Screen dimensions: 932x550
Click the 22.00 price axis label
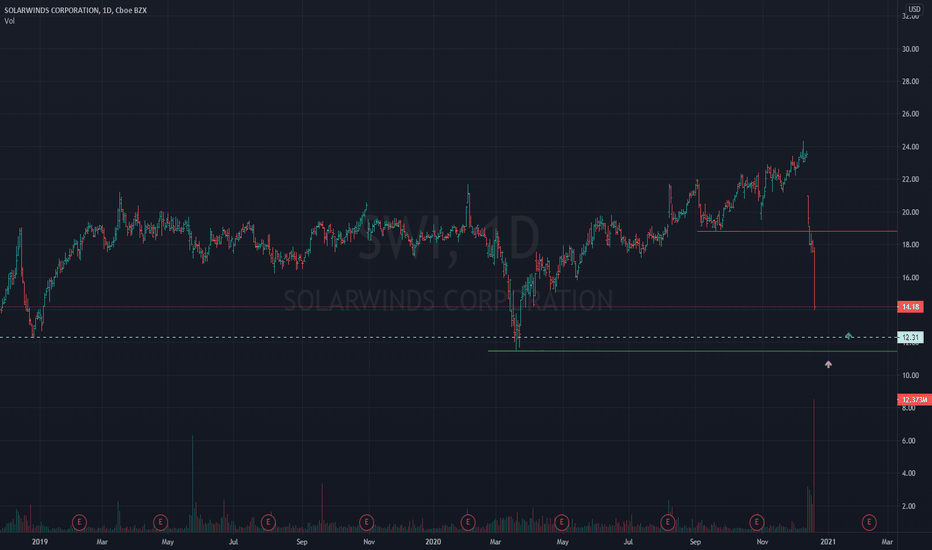pyautogui.click(x=911, y=180)
